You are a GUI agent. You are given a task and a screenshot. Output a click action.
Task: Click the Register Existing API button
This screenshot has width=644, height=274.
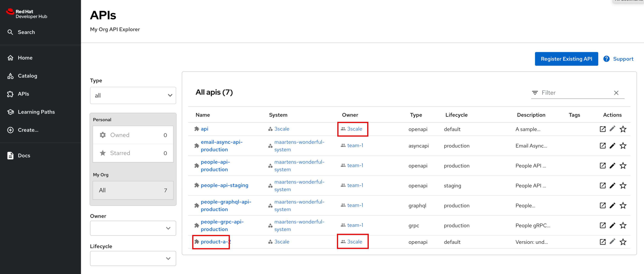[x=566, y=59]
